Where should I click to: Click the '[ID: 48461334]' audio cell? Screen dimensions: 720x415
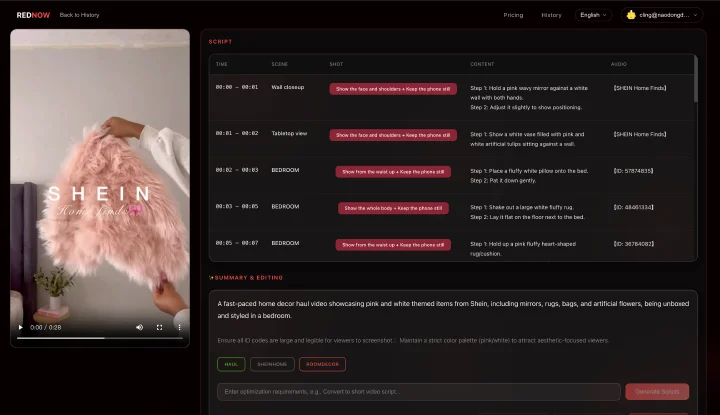[633, 207]
